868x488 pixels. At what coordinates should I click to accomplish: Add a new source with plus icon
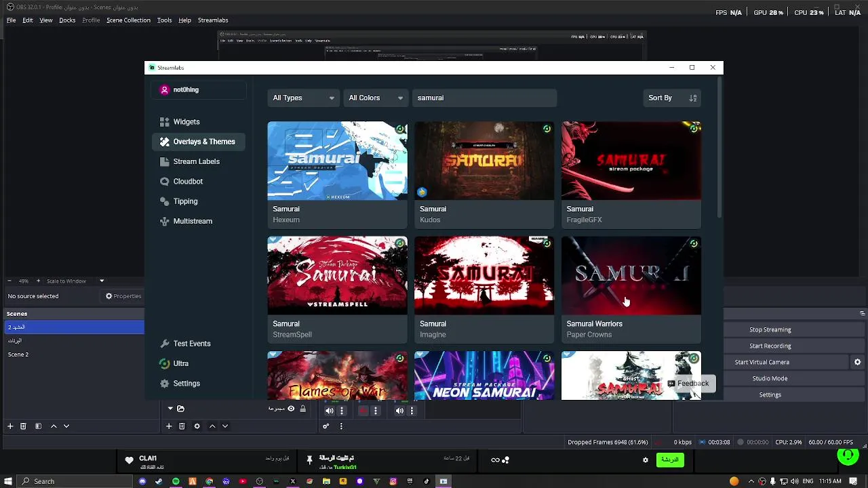tap(169, 426)
